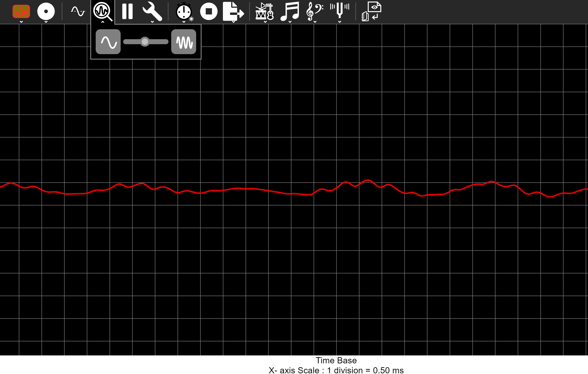The image size is (588, 374).
Task: Toggle time base sine wave display
Action: 78,11
